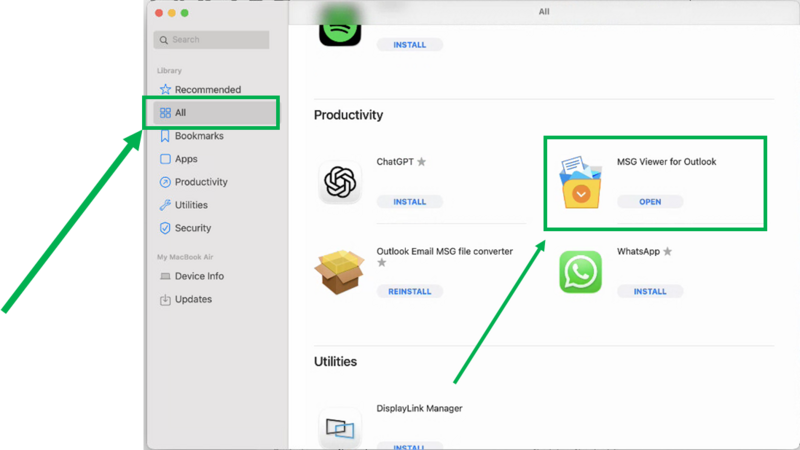Viewport: 800px width, 450px height.
Task: Open the Productivity category in sidebar
Action: click(201, 182)
